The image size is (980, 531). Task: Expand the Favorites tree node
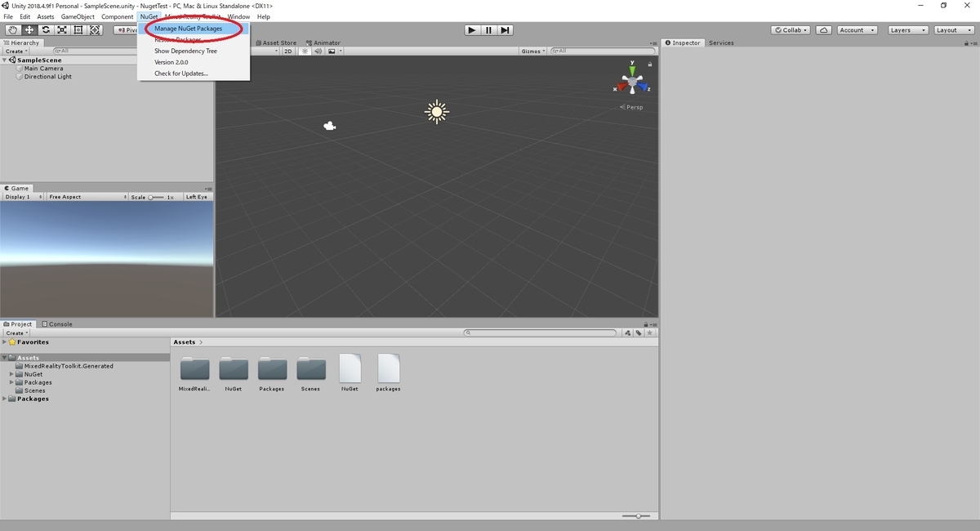click(5, 342)
